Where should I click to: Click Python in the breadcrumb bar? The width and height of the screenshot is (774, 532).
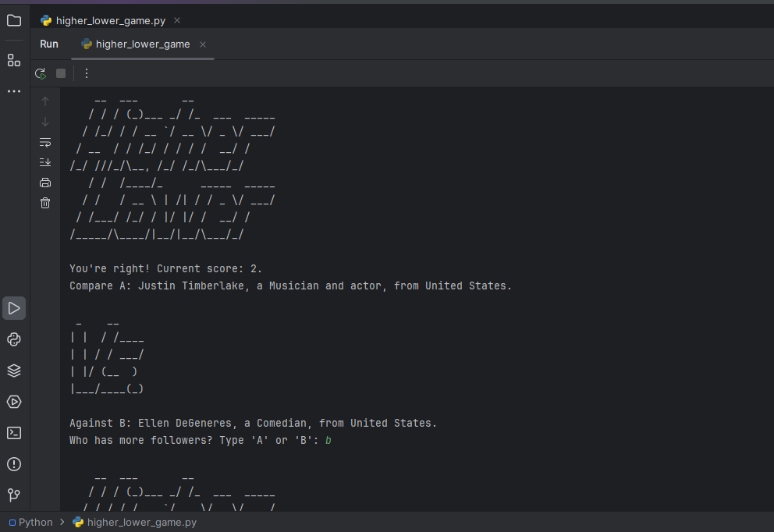click(x=35, y=523)
